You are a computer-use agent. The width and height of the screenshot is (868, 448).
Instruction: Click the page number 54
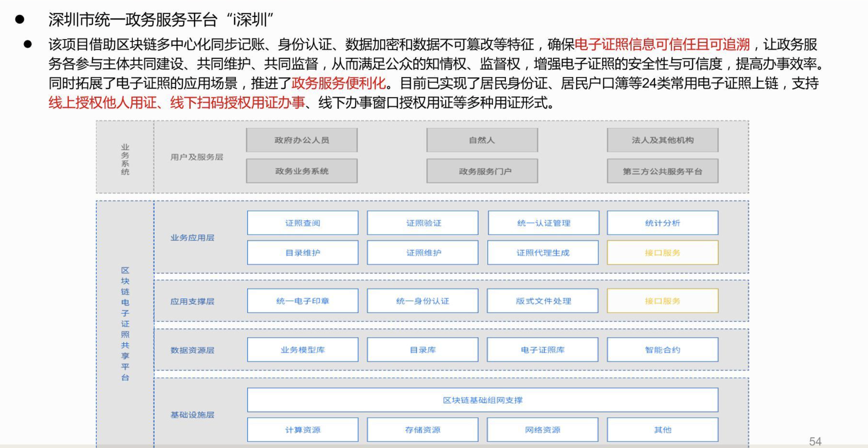pos(815,441)
